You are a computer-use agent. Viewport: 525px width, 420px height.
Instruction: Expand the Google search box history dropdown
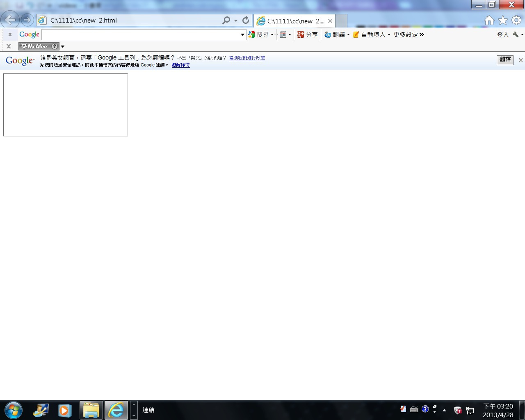pos(242,34)
